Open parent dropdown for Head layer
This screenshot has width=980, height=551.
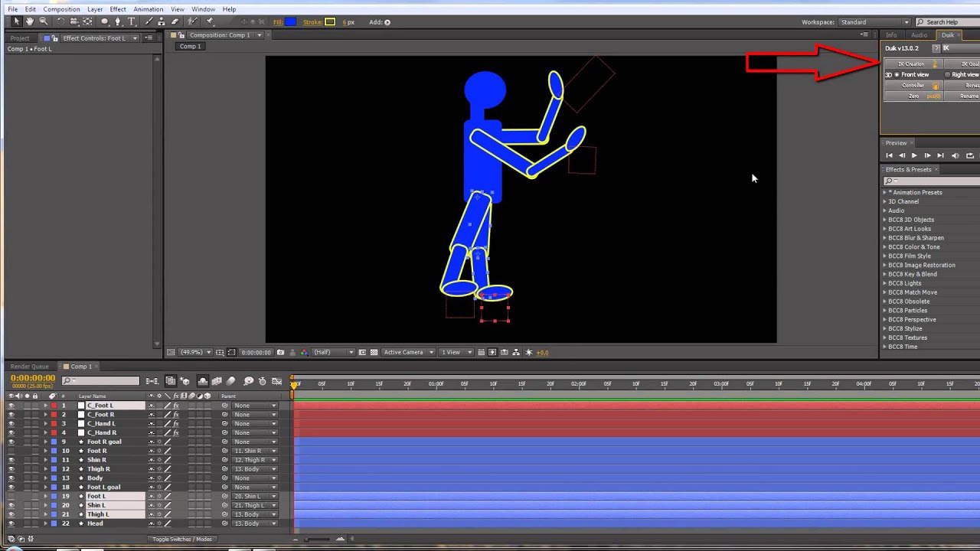point(255,523)
